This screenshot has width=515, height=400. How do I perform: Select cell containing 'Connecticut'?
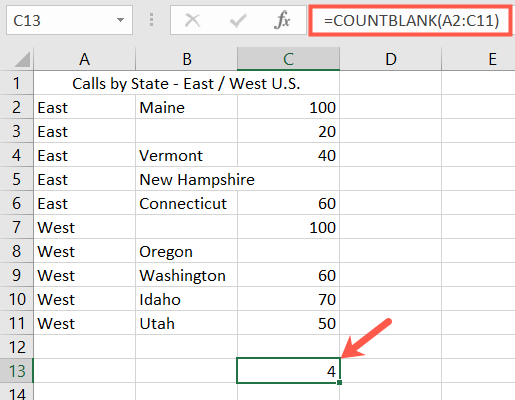click(187, 203)
